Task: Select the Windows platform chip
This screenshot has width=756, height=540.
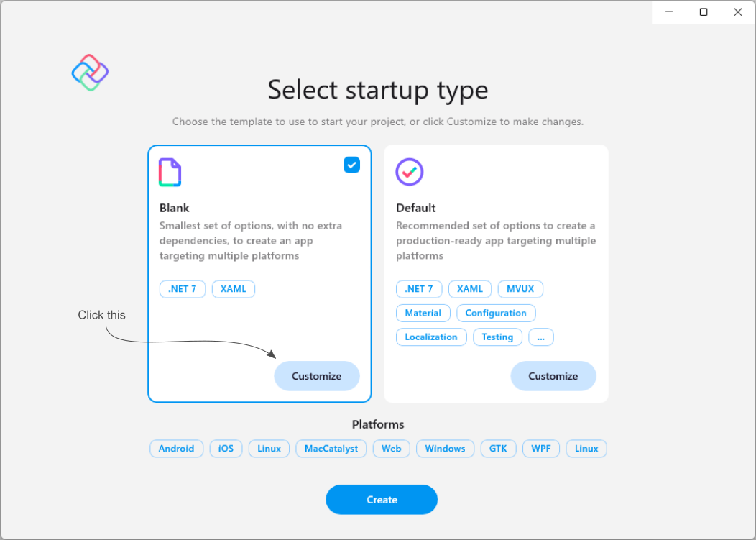Action: [x=445, y=449]
